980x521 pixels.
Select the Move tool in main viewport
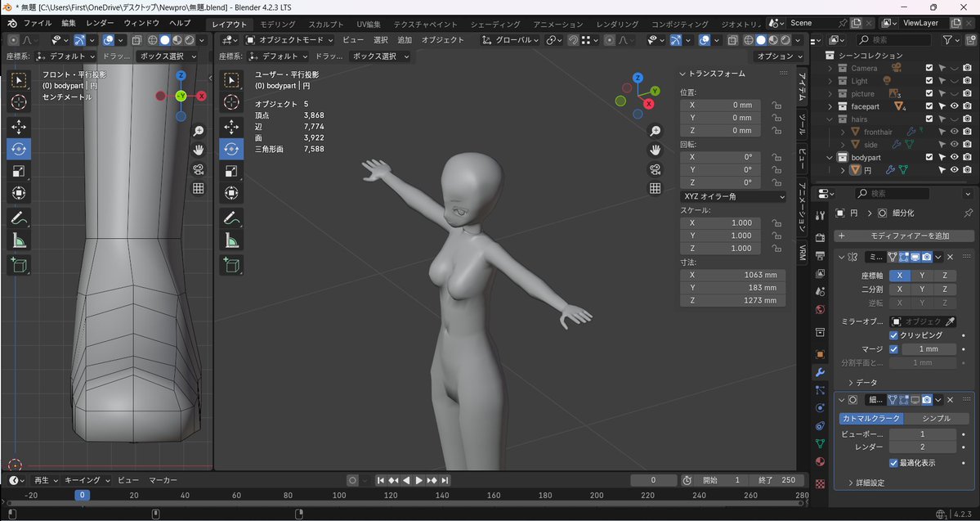[231, 127]
